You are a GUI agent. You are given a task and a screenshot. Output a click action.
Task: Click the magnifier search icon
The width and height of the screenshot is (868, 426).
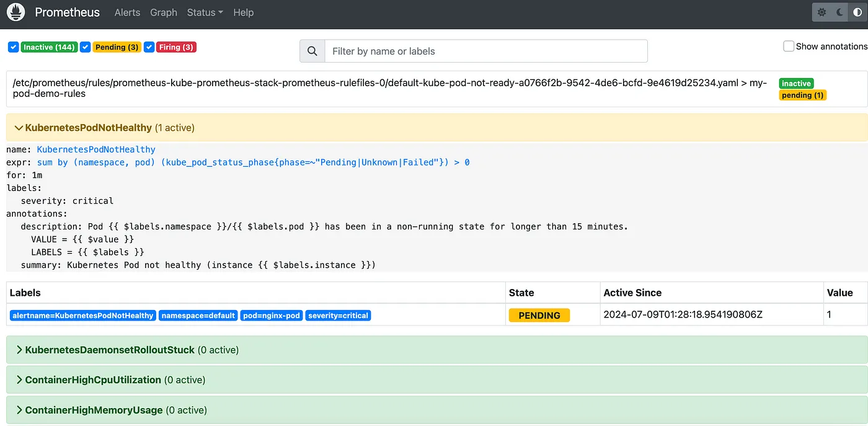point(312,51)
